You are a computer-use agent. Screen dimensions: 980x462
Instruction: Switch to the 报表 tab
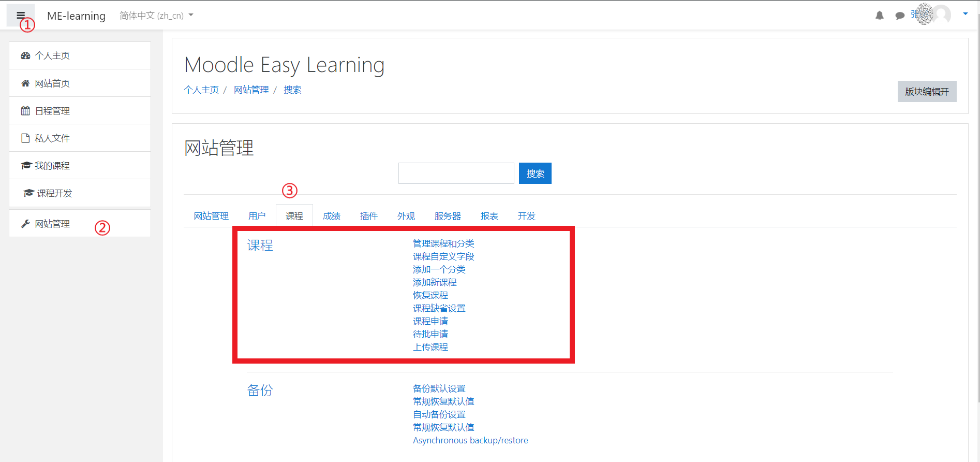click(489, 216)
